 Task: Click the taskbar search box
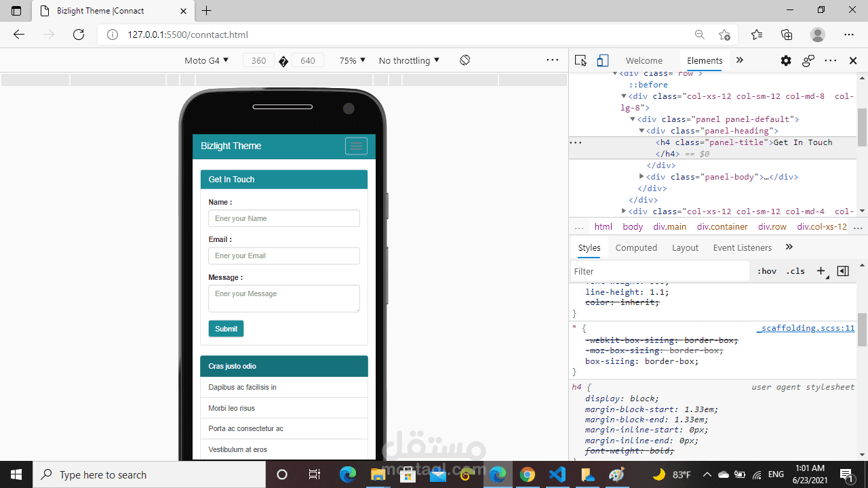coord(149,474)
